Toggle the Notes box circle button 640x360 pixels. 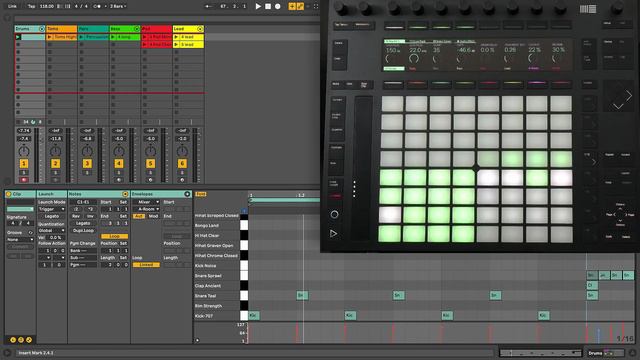pyautogui.click(x=125, y=194)
